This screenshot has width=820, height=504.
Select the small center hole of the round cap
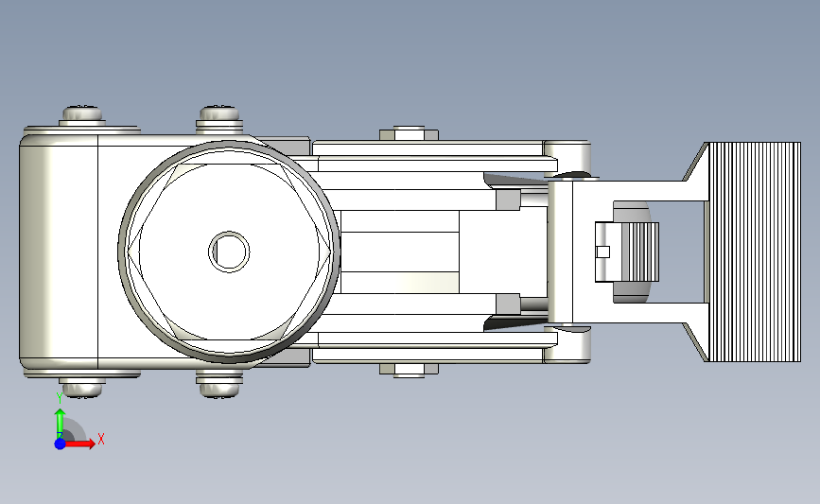tap(229, 252)
